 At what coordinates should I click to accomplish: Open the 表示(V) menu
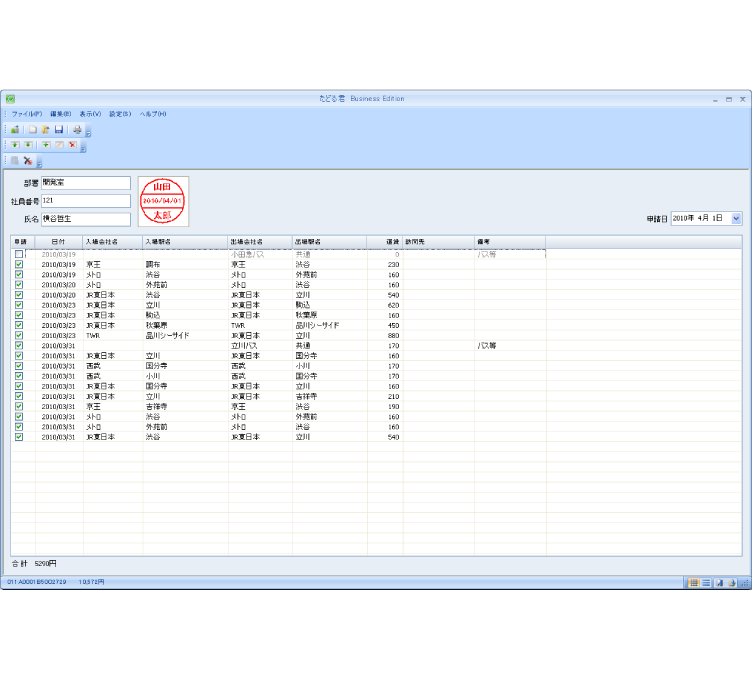point(90,114)
